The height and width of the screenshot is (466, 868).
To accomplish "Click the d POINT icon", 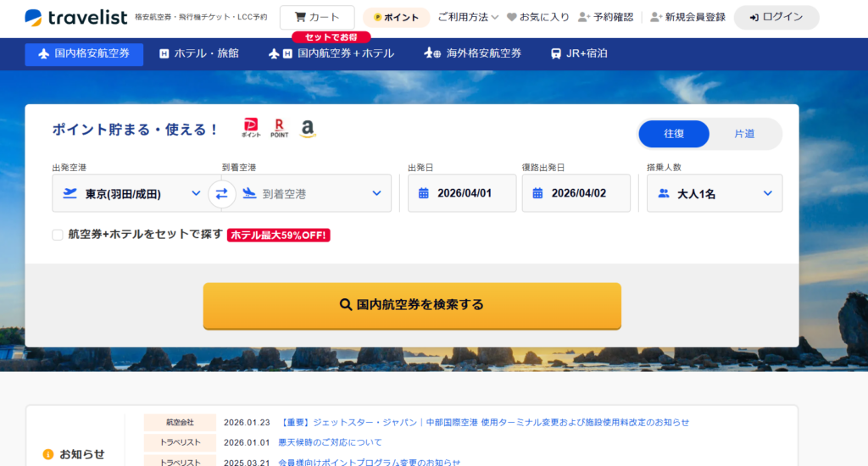I will click(252, 129).
